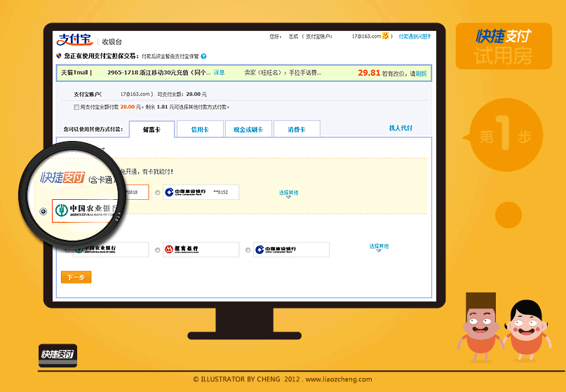
Task: Open the 付款遇到问题? link
Action: click(x=415, y=36)
